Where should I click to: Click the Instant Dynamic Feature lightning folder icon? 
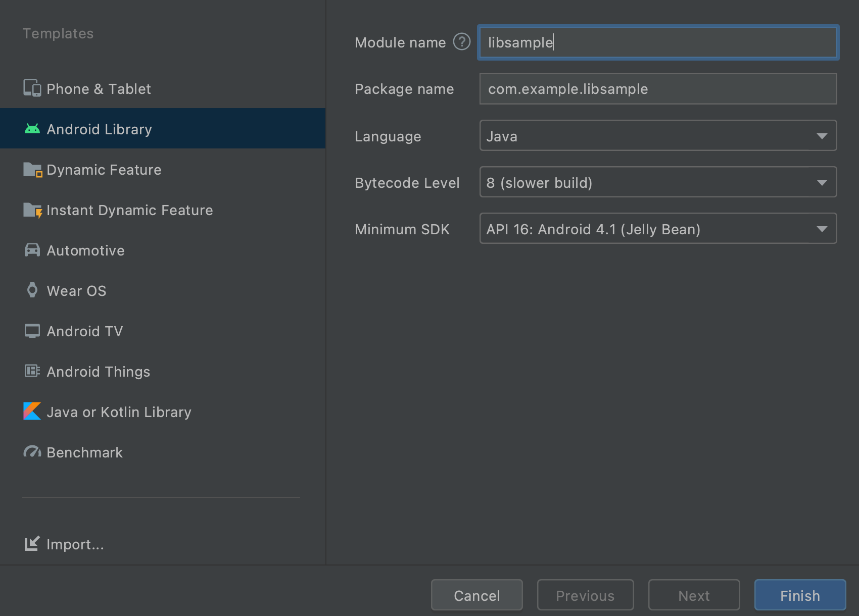[x=33, y=210]
